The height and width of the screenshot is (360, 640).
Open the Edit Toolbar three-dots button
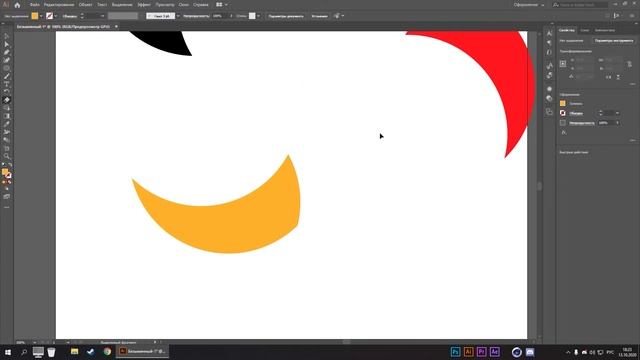pos(7,207)
